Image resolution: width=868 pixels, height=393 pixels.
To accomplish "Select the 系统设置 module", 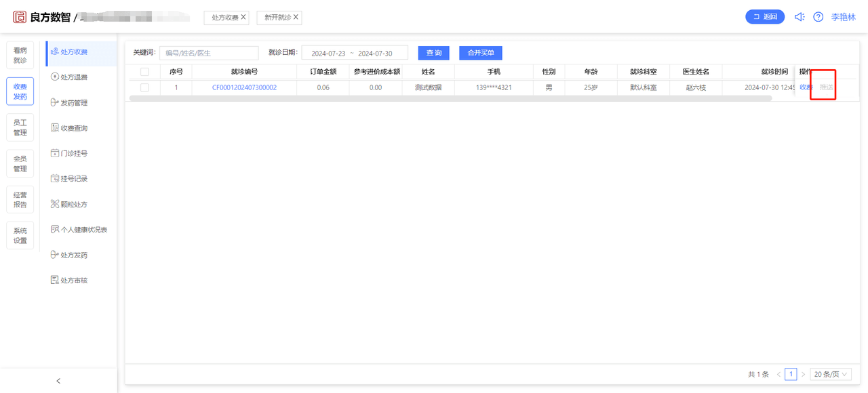I will pyautogui.click(x=20, y=236).
